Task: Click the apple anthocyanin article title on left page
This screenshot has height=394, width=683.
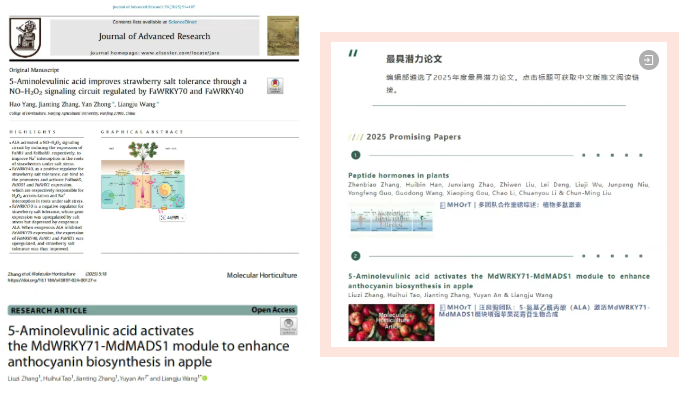Action: tap(149, 346)
